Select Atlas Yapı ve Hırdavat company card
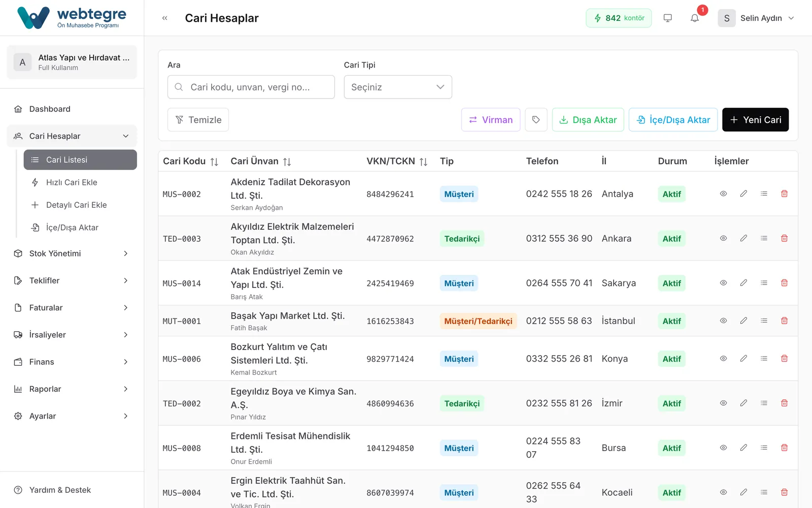Image resolution: width=812 pixels, height=508 pixels. (x=72, y=62)
